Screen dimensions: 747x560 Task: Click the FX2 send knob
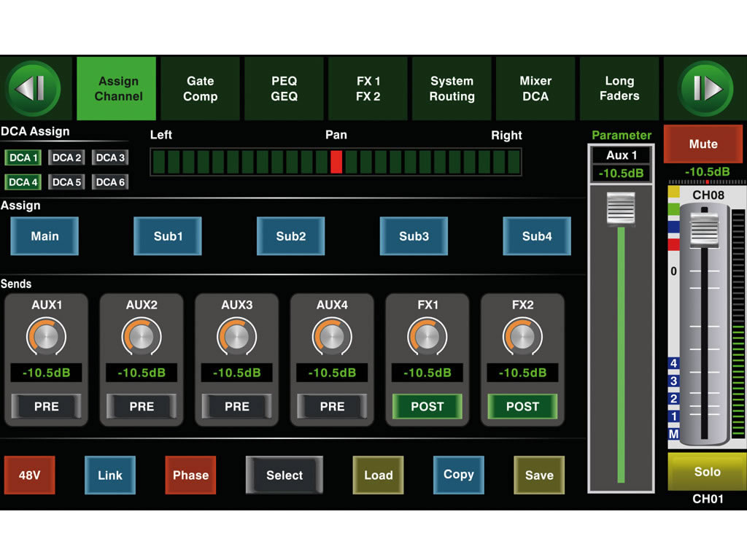coord(522,337)
